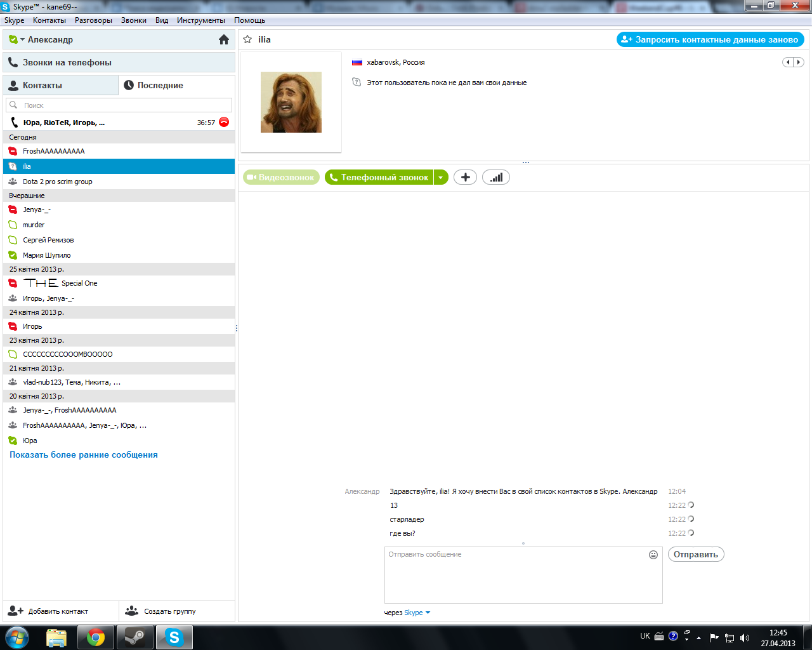The image size is (812, 650).
Task: Click the online status icon of Мария Шупило
Action: pos(13,255)
